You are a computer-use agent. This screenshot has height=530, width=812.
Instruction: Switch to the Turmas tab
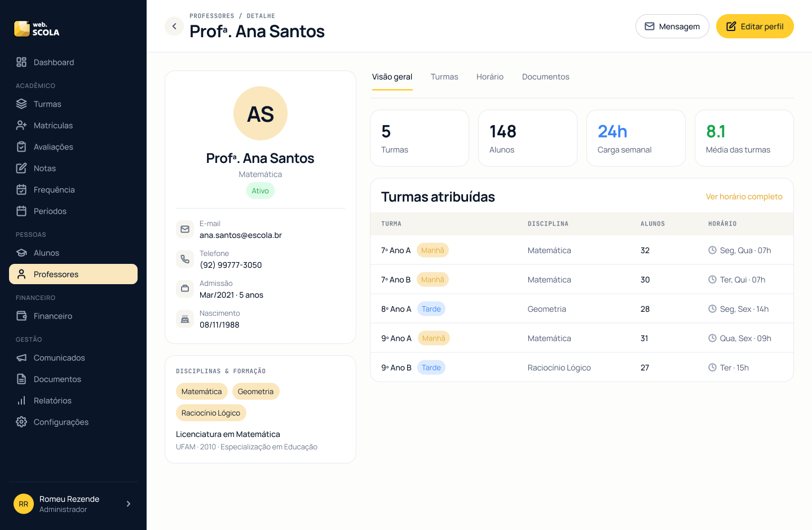(x=444, y=77)
